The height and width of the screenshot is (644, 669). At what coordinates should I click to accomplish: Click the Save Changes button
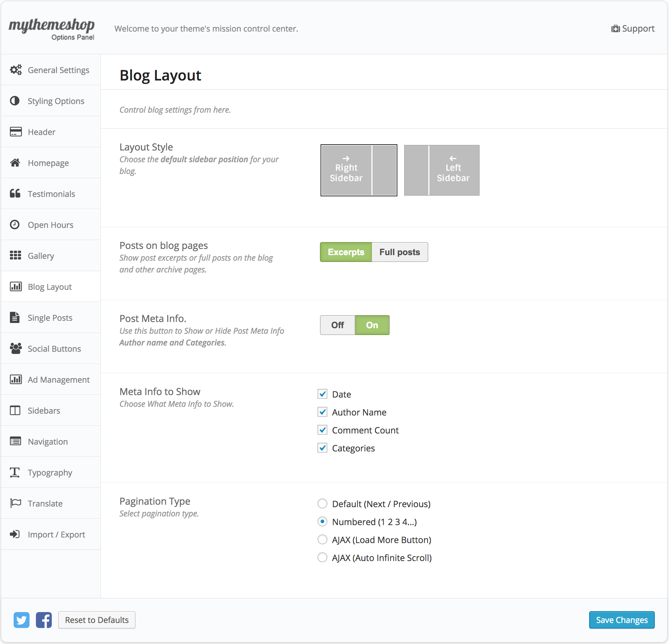point(621,620)
